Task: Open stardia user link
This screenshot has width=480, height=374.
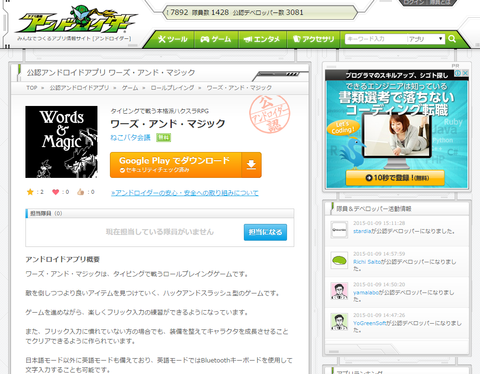Action: point(362,231)
